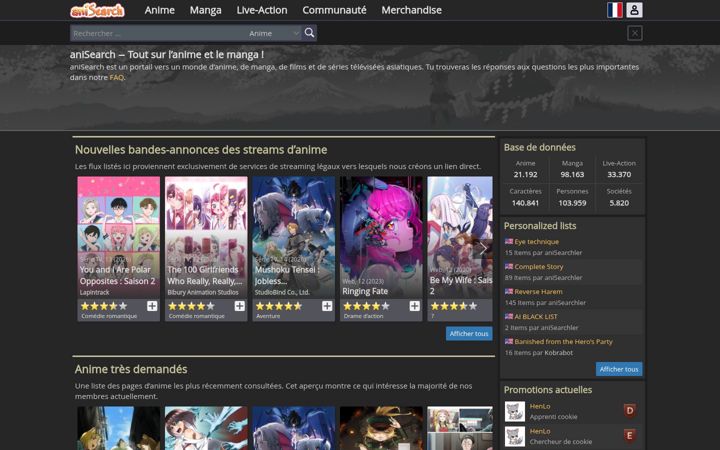Open the Eye technique list
Viewport: 720px width, 450px height.
[x=536, y=242]
